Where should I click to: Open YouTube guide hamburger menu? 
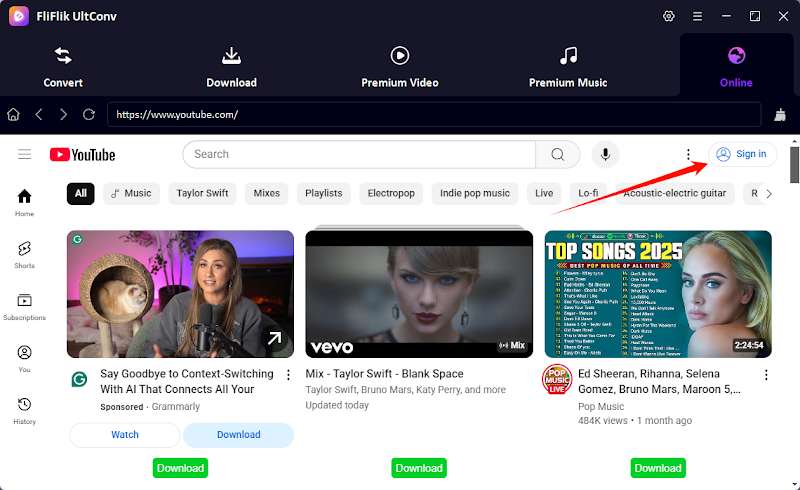point(24,154)
